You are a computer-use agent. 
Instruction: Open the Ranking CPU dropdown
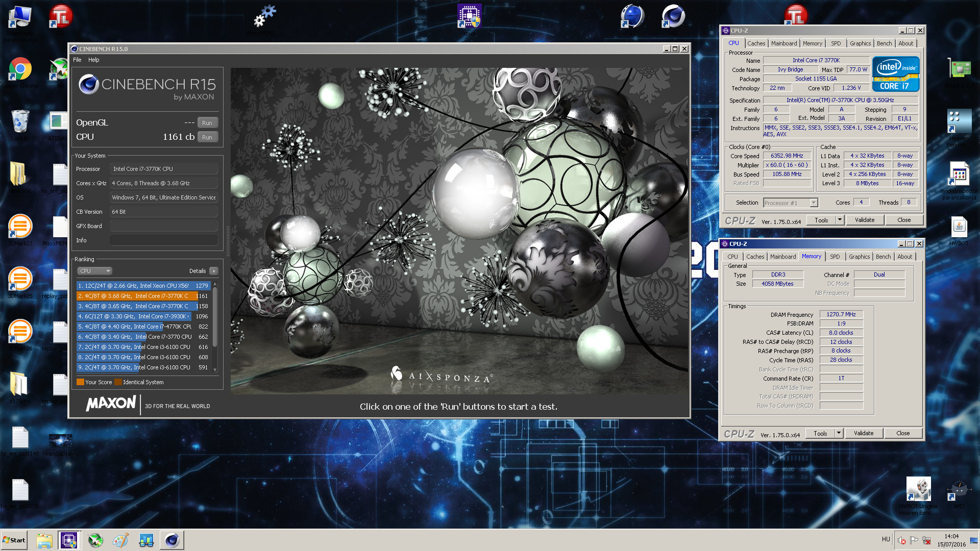coord(95,271)
